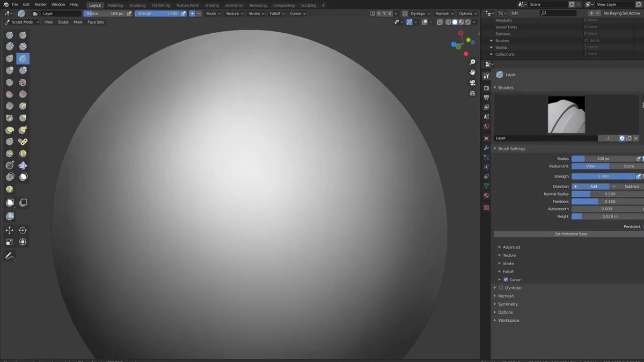The image size is (644, 362).
Task: Open the Sculpt Mode dropdown
Action: 22,22
